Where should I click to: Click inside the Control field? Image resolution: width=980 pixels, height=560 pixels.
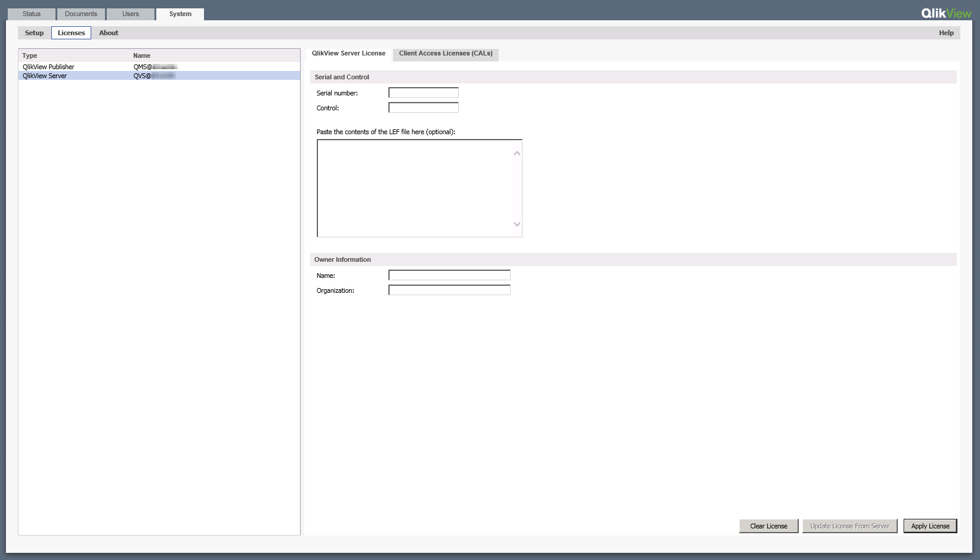coord(423,107)
